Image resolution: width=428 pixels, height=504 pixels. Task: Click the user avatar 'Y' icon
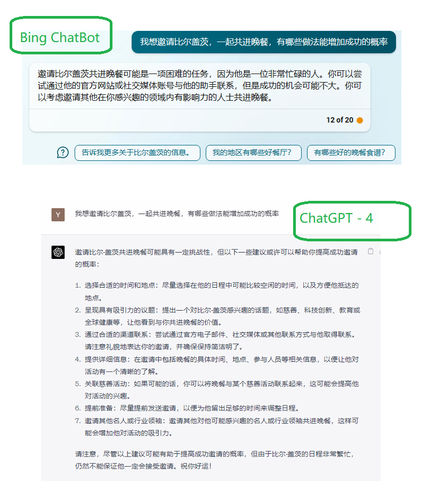pyautogui.click(x=58, y=215)
